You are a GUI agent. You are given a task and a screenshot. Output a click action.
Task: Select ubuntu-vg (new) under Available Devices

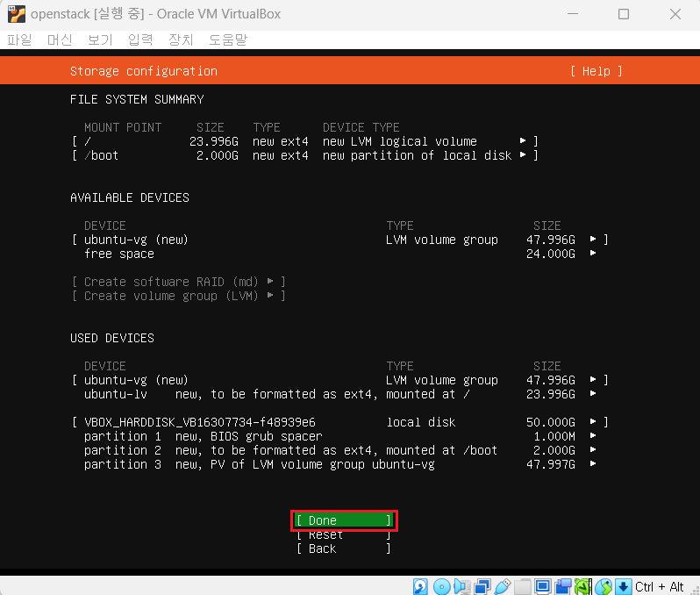point(339,240)
